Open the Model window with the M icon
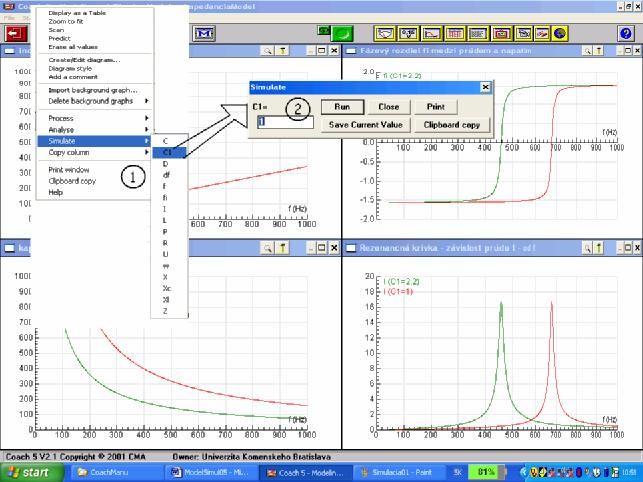The image size is (643, 482). [x=204, y=33]
